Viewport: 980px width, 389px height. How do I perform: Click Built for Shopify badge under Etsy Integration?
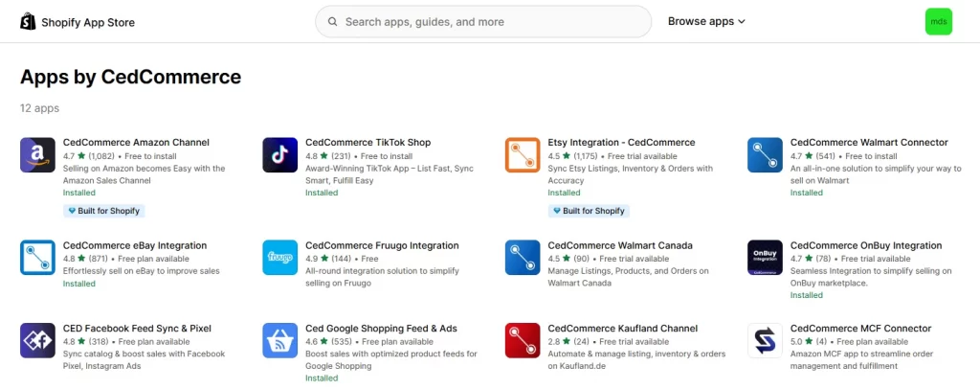click(x=590, y=211)
